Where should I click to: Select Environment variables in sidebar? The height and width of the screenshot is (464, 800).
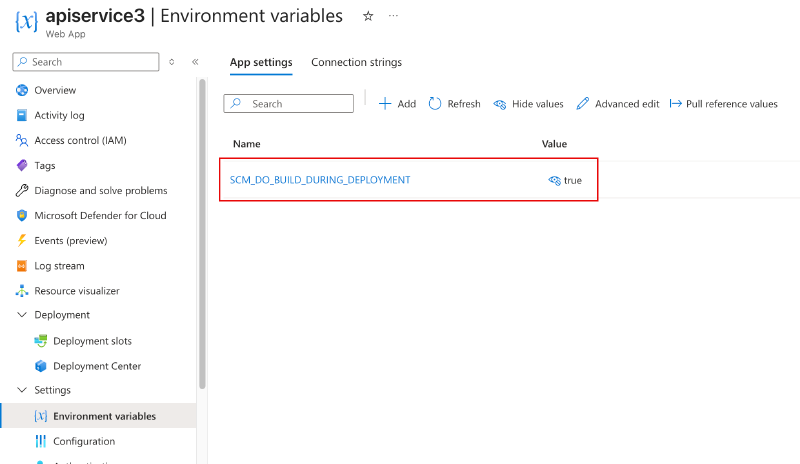point(98,416)
